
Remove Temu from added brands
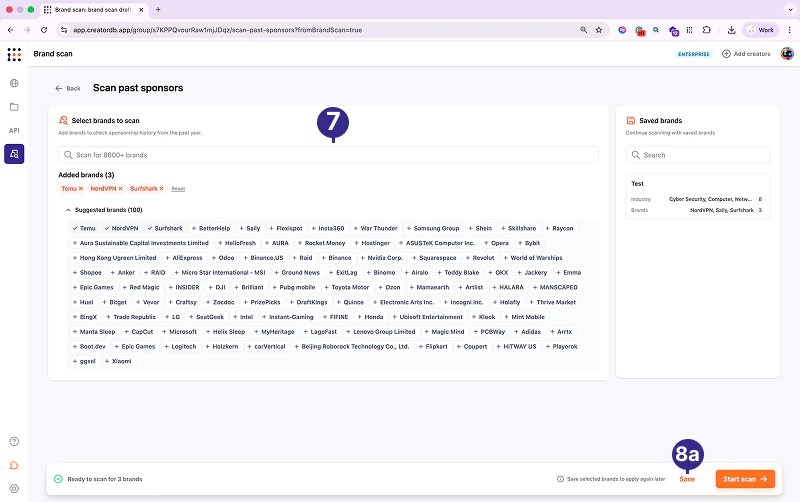(x=81, y=189)
